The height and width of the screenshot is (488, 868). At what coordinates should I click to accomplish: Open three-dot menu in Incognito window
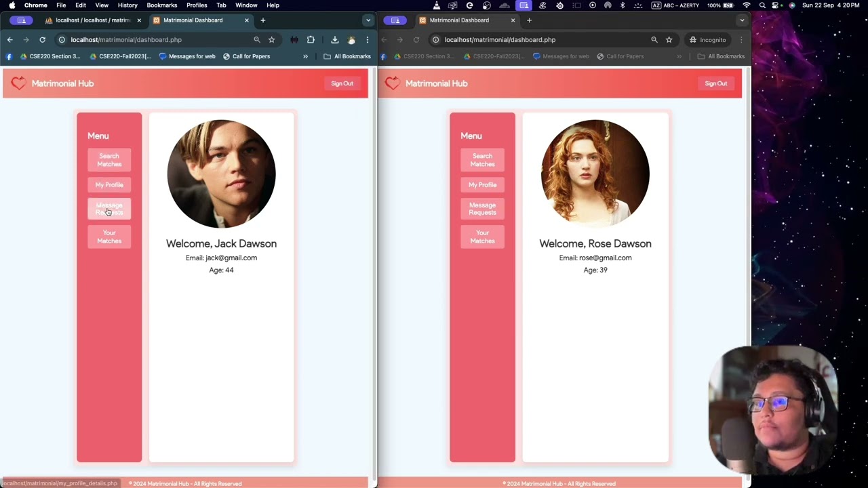tap(741, 40)
